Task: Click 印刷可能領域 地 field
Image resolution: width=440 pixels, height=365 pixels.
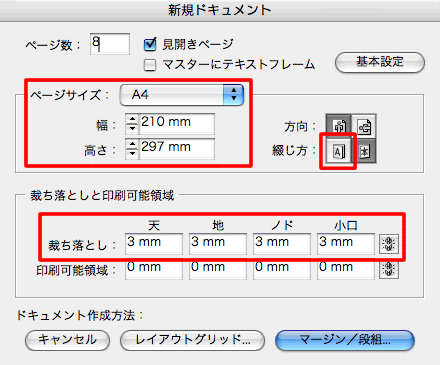Action: click(x=218, y=270)
